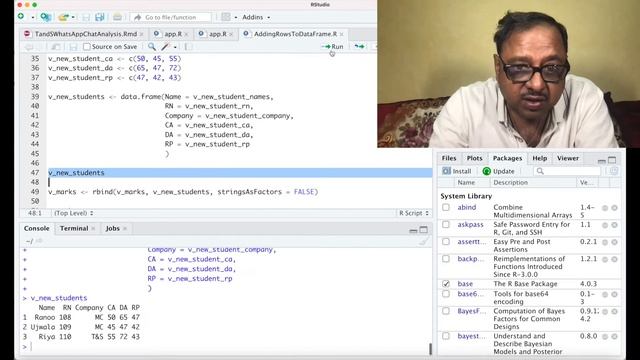Open the (Top Level) scope dropdown
Screen dimensions: 640x360
[x=73, y=213]
